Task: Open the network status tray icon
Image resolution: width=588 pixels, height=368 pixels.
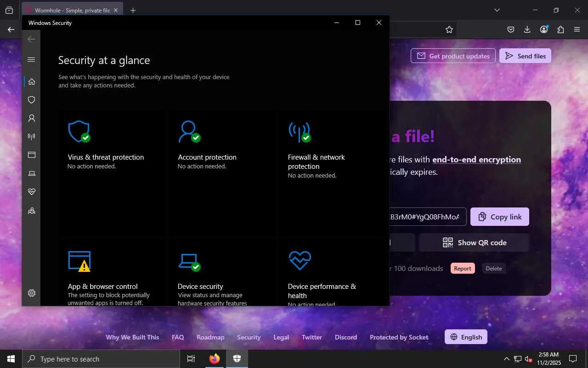Action: click(518, 359)
